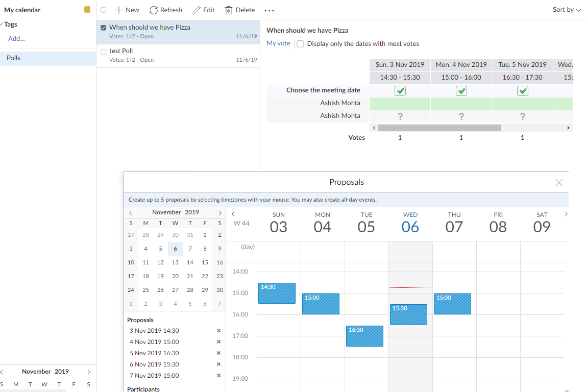Go to next week in proposal calendar
Viewport: 586px width, 392px height.
566,214
